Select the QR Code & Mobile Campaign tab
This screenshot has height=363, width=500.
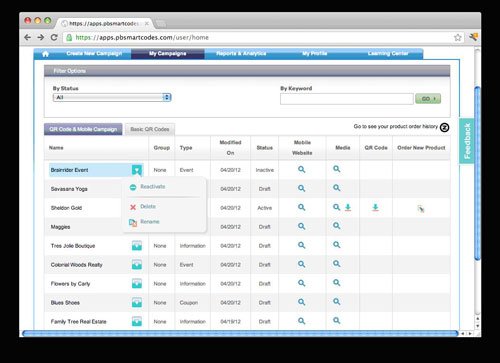[83, 129]
